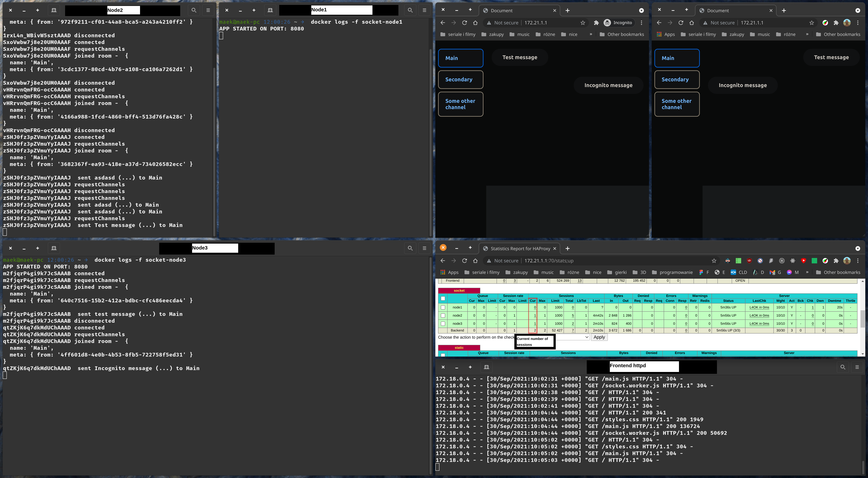The width and height of the screenshot is (868, 478).
Task: Switch to Statistics Report for HAProxy tab
Action: tap(520, 248)
